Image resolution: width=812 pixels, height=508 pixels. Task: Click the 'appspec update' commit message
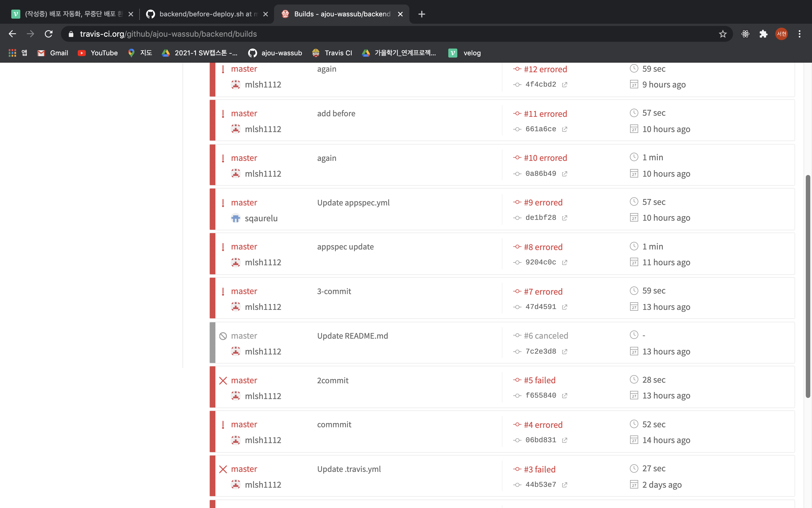pyautogui.click(x=345, y=247)
